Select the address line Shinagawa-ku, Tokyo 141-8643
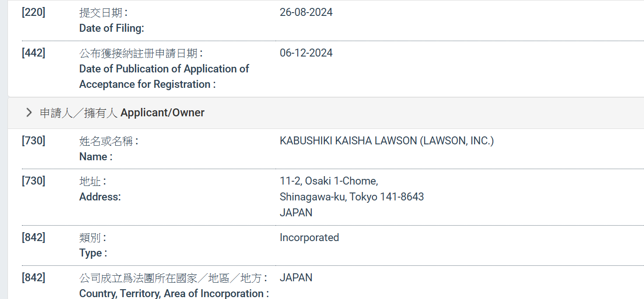644x299 pixels. 351,197
